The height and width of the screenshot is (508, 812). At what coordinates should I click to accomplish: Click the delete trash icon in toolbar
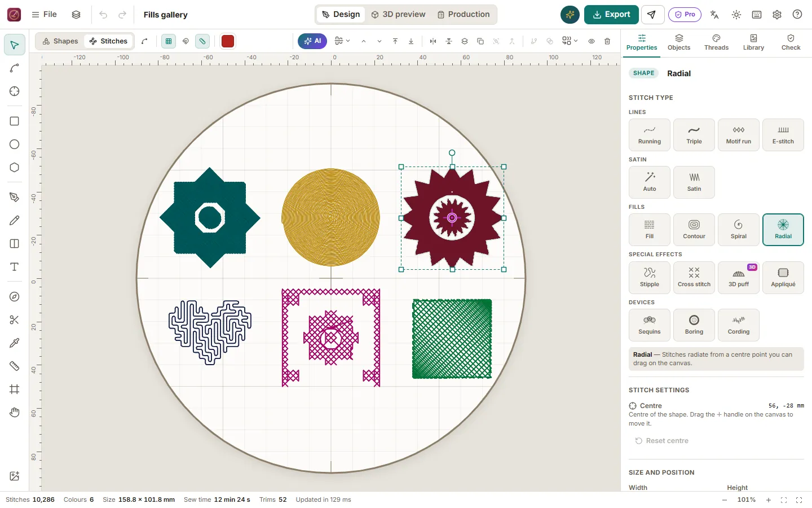[607, 41]
